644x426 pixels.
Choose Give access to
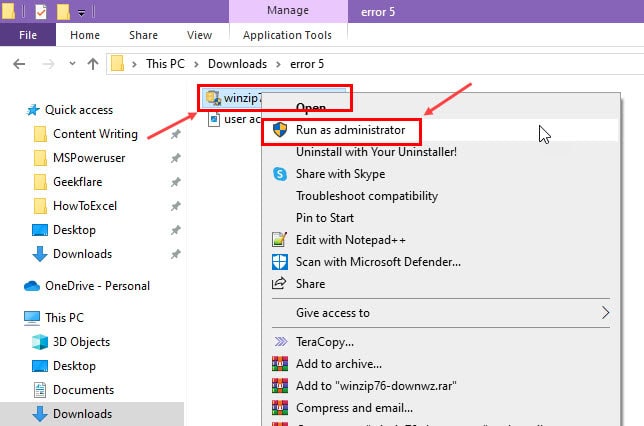(440, 313)
